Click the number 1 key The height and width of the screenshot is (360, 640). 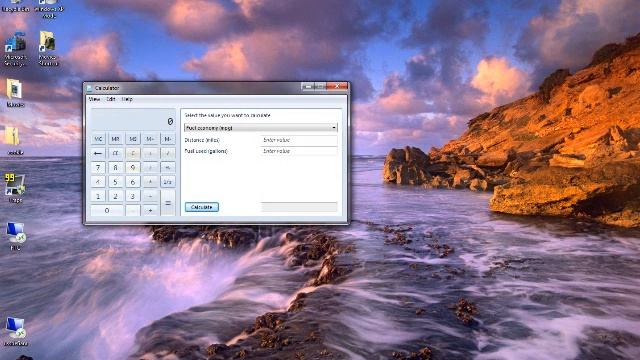click(x=98, y=196)
